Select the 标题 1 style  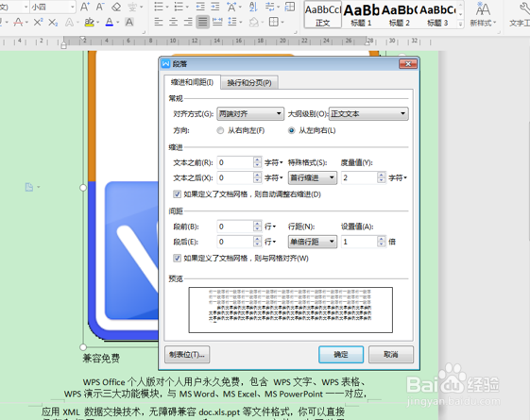click(361, 14)
